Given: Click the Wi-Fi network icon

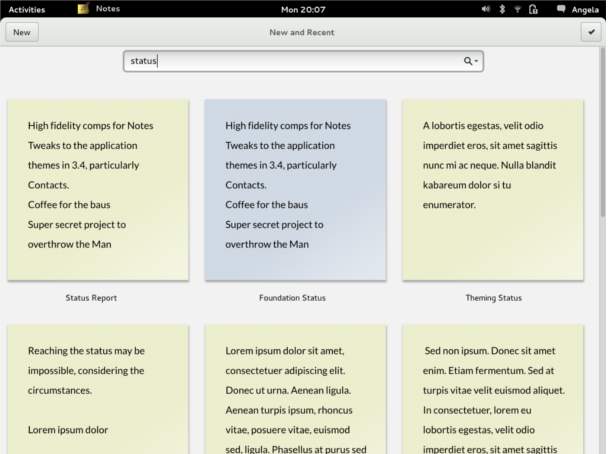Looking at the screenshot, I should [x=517, y=9].
